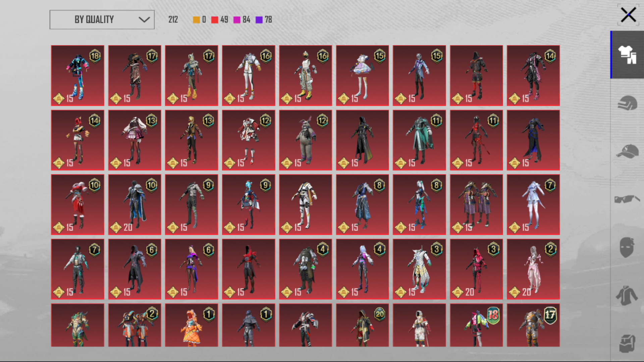Viewport: 644px width, 362px height.
Task: Click the purple quality count 78
Action: (268, 19)
